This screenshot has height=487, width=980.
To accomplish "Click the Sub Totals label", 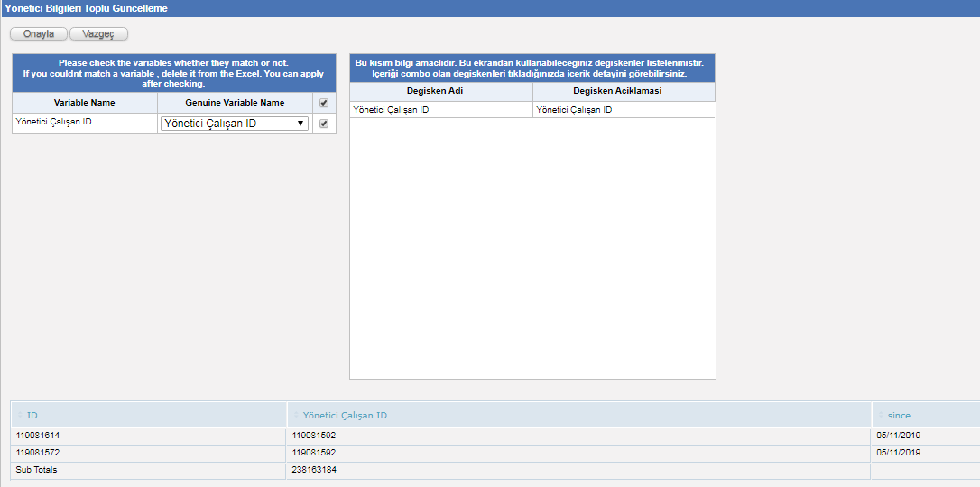I will 36,470.
